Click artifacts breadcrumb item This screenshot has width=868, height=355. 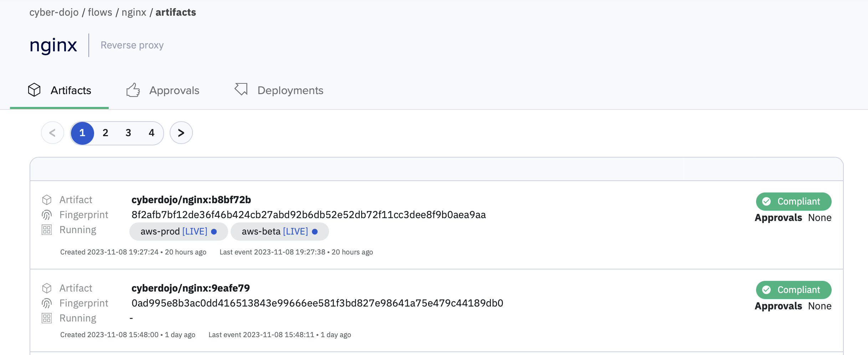pyautogui.click(x=176, y=12)
